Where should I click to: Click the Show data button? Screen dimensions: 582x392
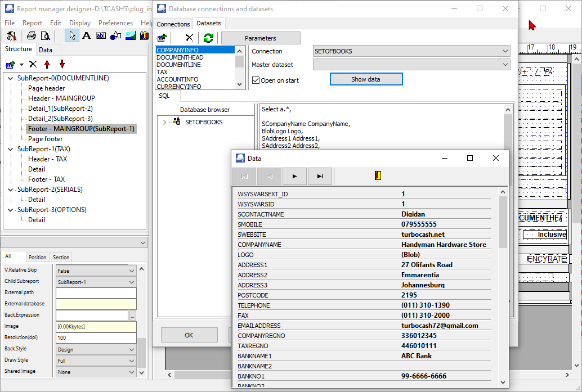point(366,79)
